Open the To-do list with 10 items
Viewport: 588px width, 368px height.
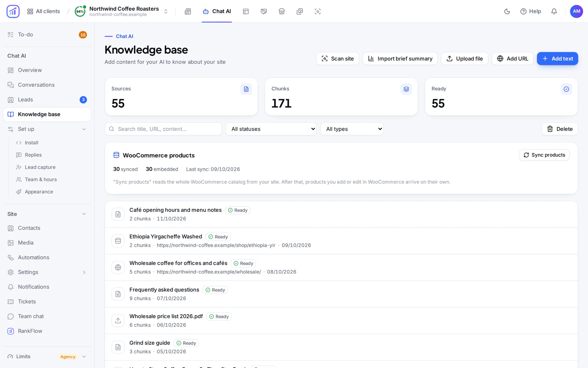[x=47, y=35]
